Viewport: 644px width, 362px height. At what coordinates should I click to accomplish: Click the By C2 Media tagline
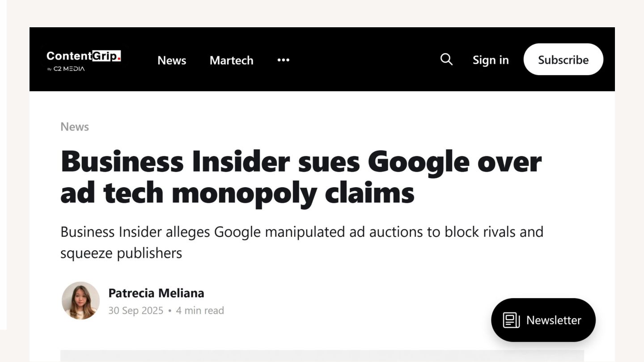[x=66, y=69]
